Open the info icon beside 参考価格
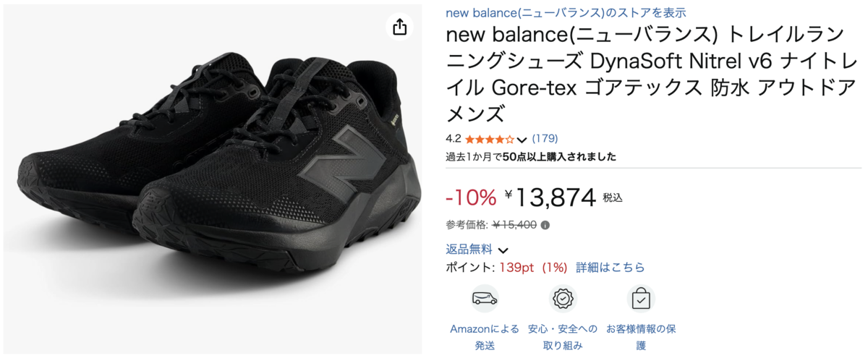Viewport: 868px width, 361px height. pos(545,224)
